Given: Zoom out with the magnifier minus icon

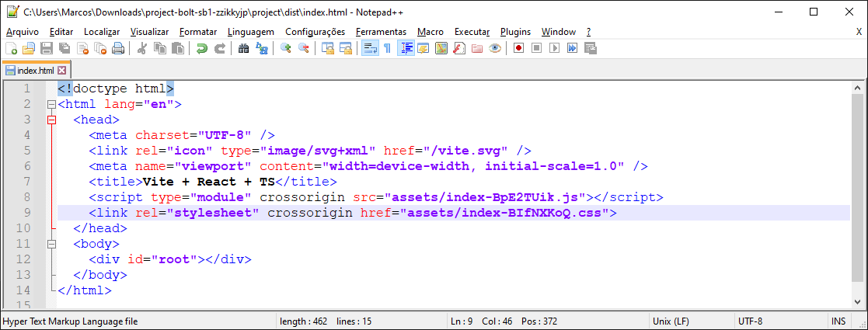Looking at the screenshot, I should (303, 49).
